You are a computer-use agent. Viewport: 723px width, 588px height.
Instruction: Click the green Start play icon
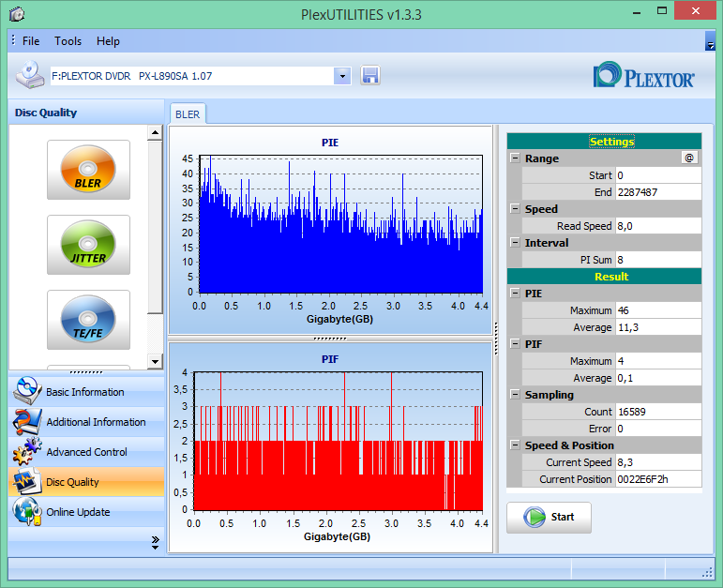[x=535, y=517]
